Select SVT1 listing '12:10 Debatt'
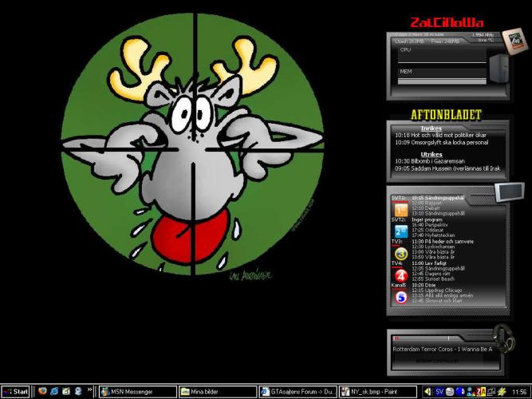 425,207
